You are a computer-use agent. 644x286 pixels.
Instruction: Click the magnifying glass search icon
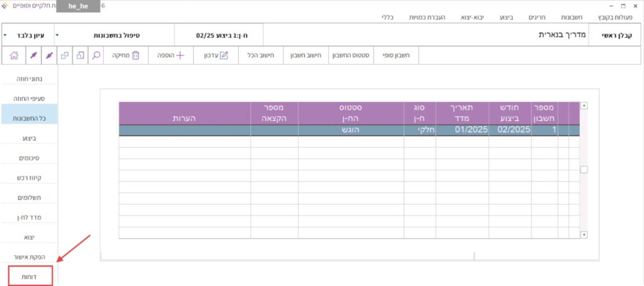click(96, 55)
